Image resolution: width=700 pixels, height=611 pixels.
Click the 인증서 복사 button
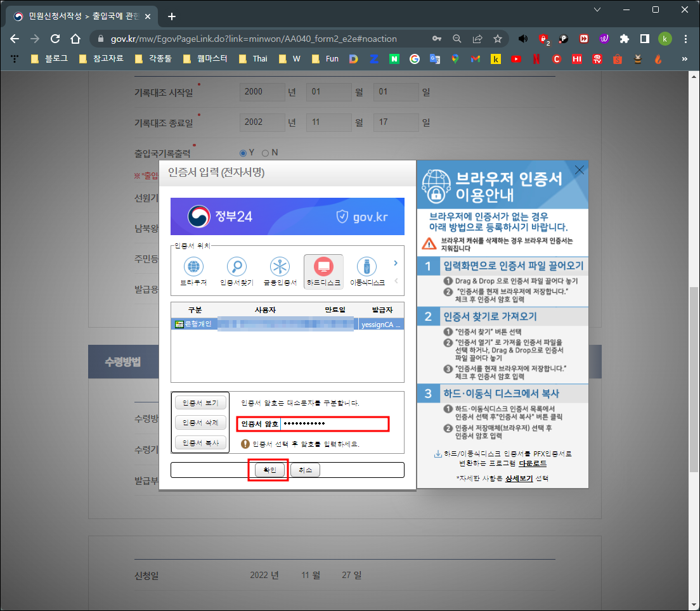pyautogui.click(x=200, y=443)
